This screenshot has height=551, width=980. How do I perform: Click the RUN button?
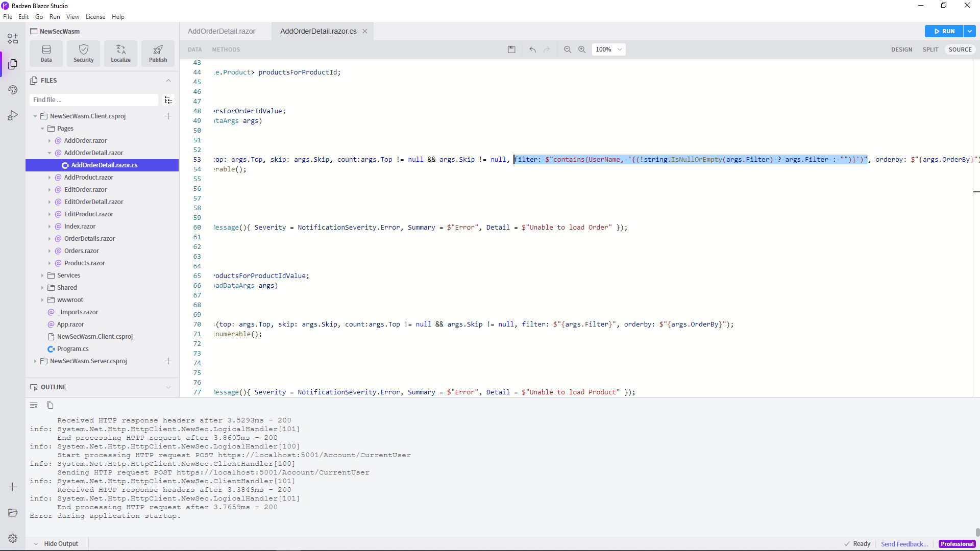coord(944,31)
